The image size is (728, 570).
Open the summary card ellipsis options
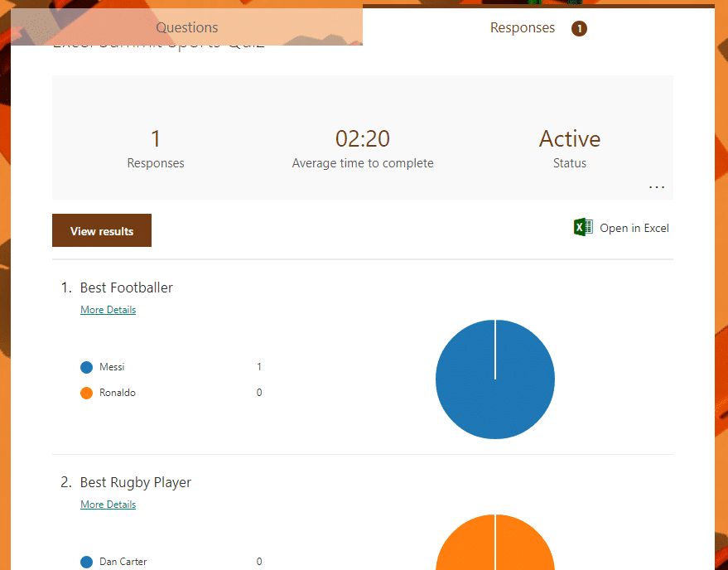pyautogui.click(x=657, y=186)
